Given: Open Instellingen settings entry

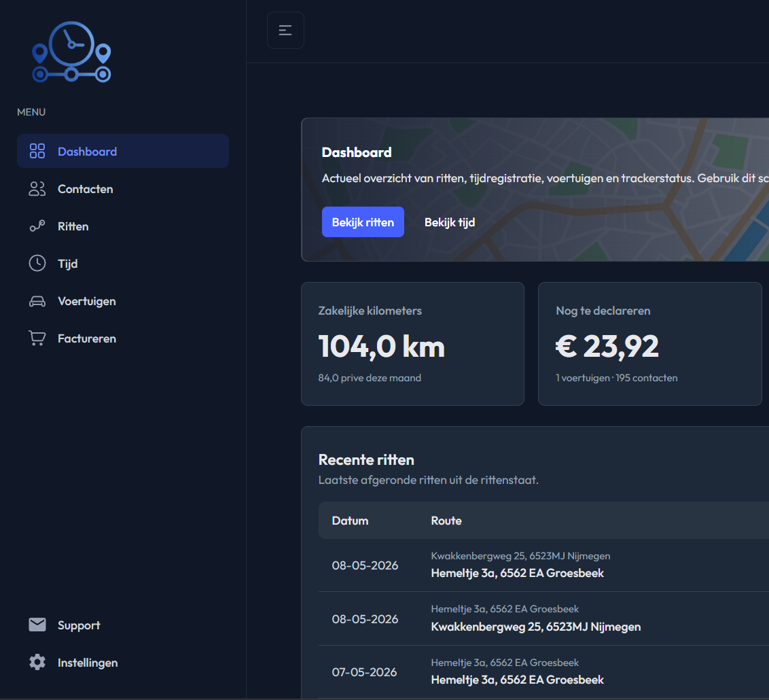Looking at the screenshot, I should [123, 662].
